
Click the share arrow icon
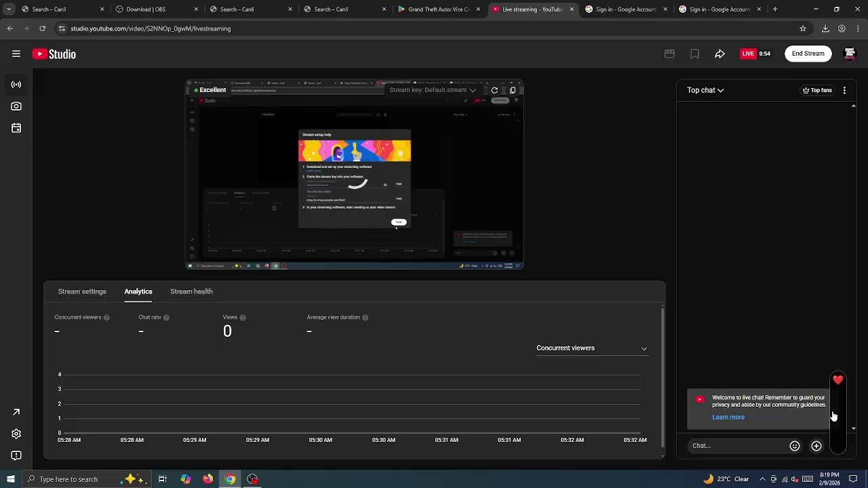coord(719,54)
